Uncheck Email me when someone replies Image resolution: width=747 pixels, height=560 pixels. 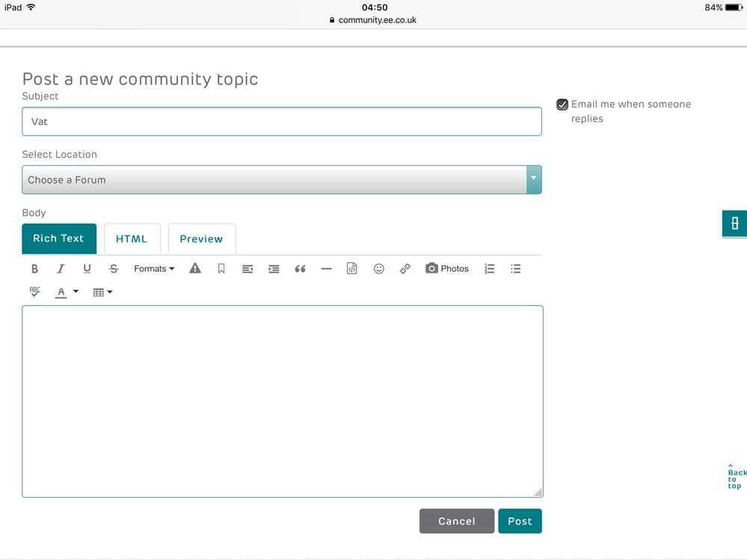click(x=562, y=105)
